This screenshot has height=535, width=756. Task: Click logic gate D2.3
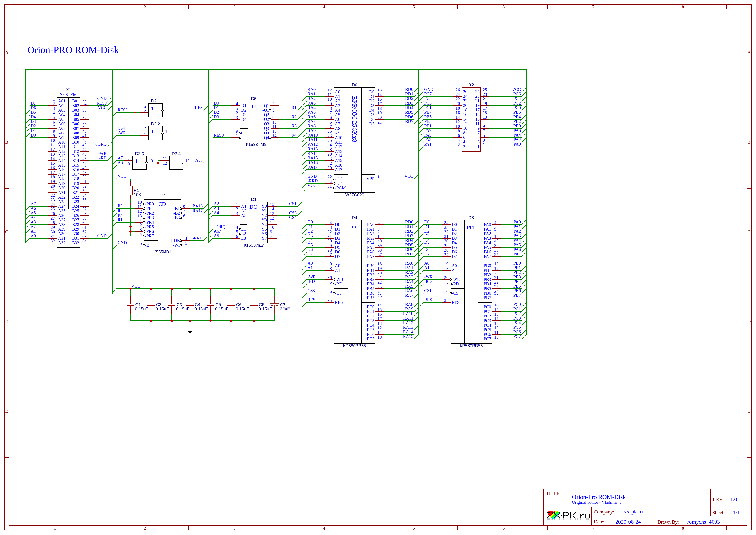pos(139,163)
